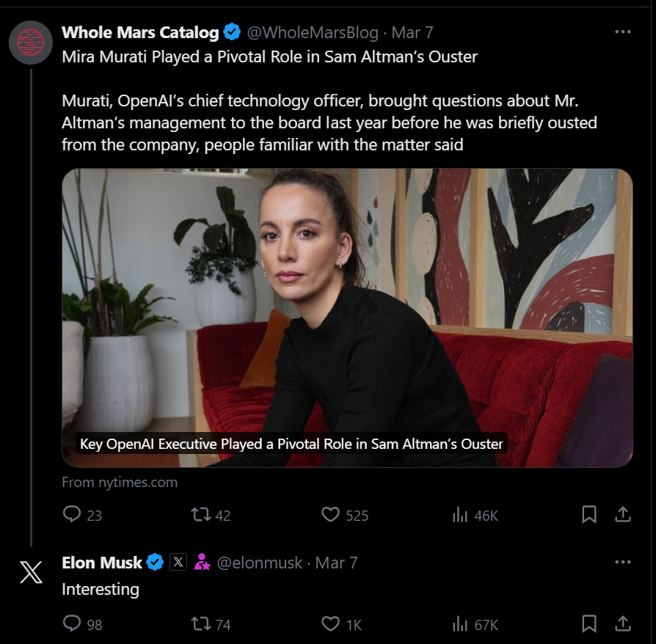
Task: Open the @WholeMarsBlog handle link
Action: pyautogui.click(x=313, y=32)
